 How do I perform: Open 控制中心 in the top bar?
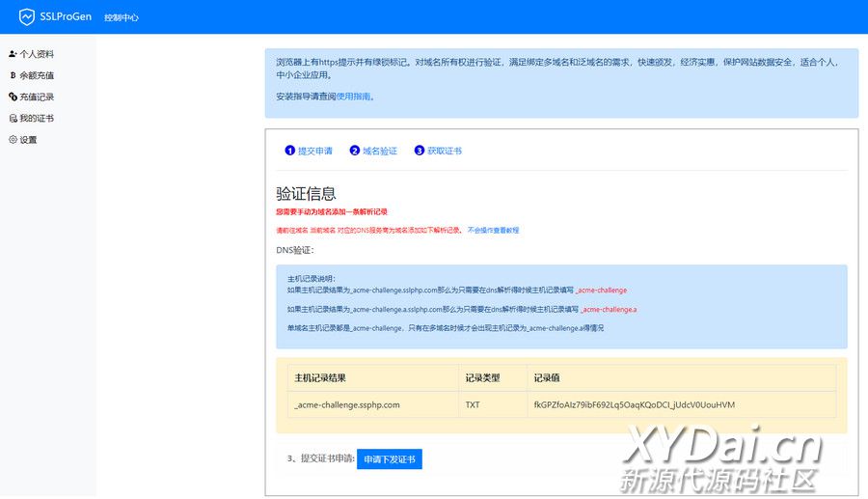(x=121, y=17)
